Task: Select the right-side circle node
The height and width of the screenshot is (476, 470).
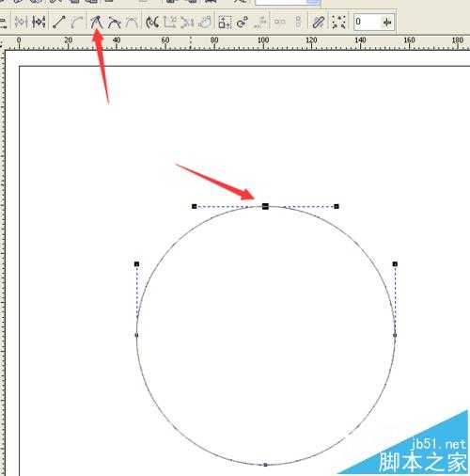Action: tap(395, 335)
